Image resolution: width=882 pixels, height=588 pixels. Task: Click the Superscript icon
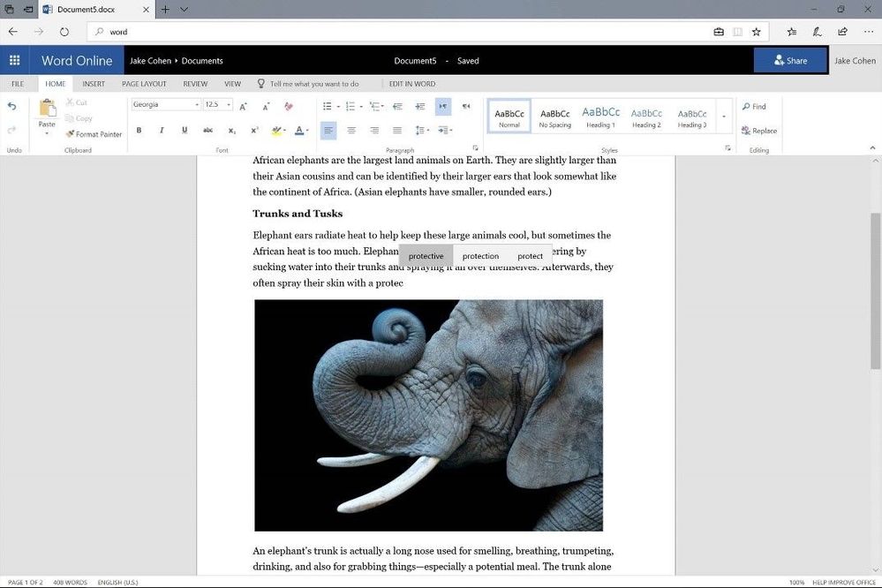254,131
